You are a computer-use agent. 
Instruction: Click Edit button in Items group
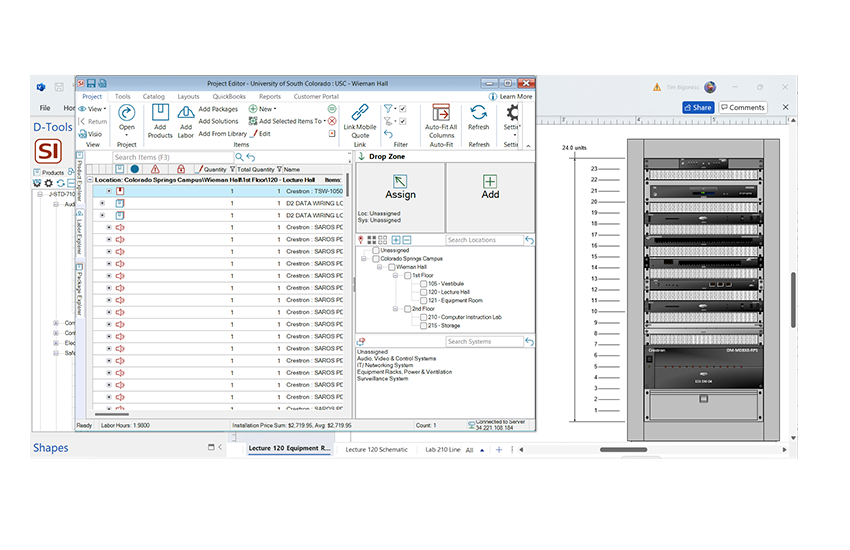260,133
